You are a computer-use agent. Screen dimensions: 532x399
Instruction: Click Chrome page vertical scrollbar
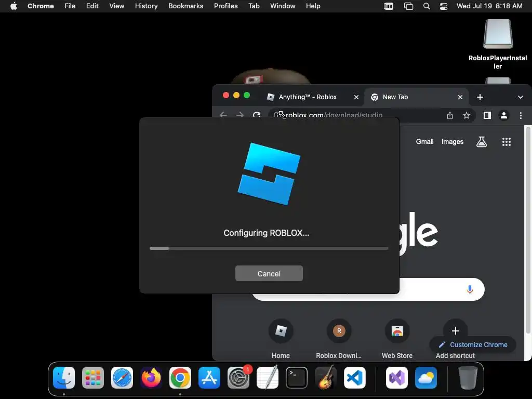(528, 229)
